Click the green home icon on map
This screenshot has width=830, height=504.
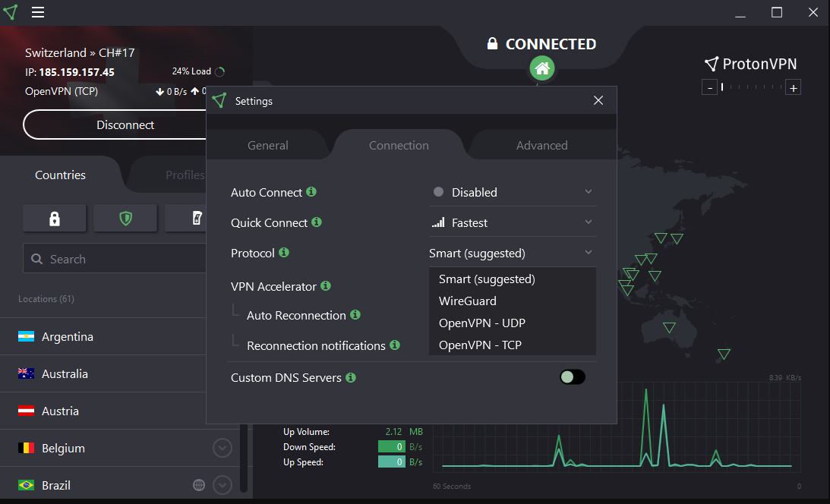(541, 69)
